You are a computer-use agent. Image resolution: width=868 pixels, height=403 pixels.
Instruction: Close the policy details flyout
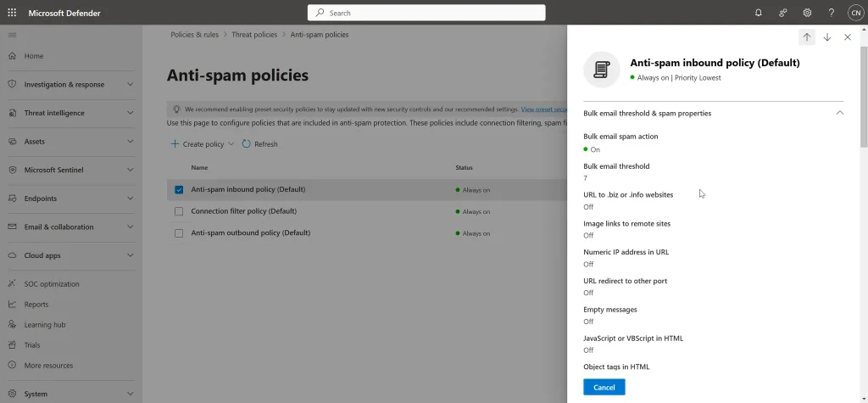click(x=848, y=37)
